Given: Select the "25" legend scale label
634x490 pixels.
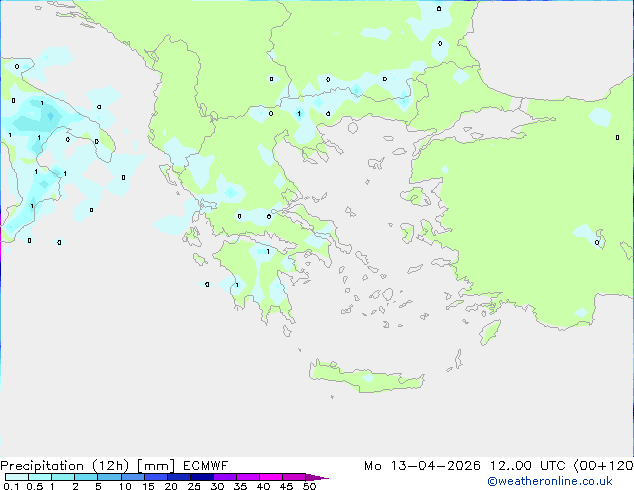Looking at the screenshot, I should pyautogui.click(x=194, y=486).
